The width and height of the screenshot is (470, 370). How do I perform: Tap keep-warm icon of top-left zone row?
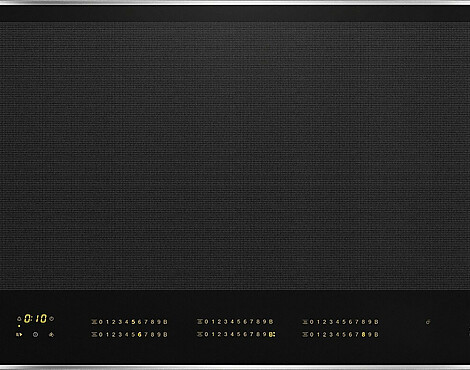click(94, 322)
